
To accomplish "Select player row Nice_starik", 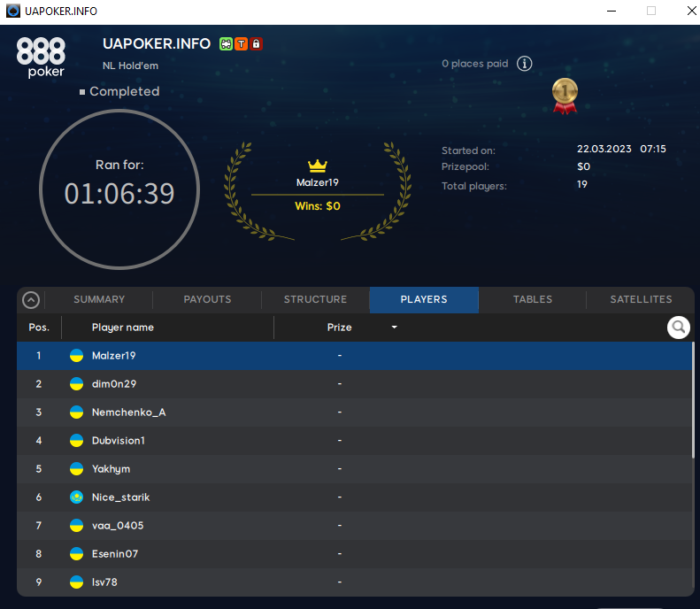I will pyautogui.click(x=355, y=497).
